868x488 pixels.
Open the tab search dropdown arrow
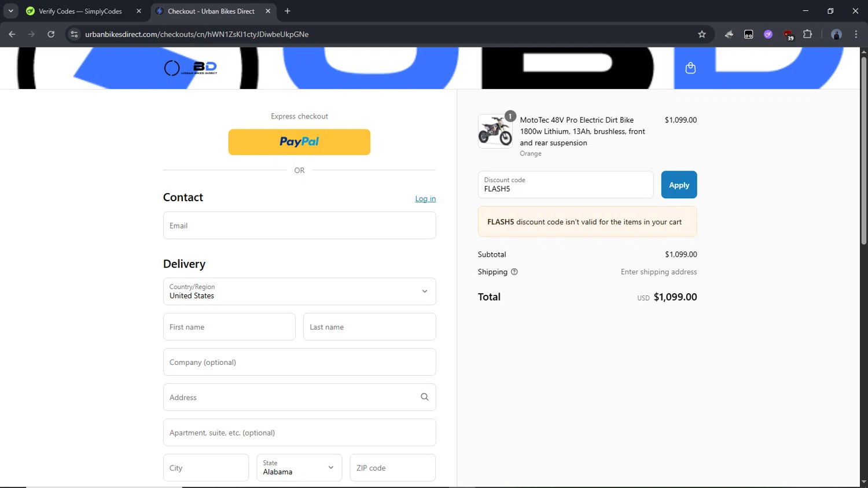(10, 11)
